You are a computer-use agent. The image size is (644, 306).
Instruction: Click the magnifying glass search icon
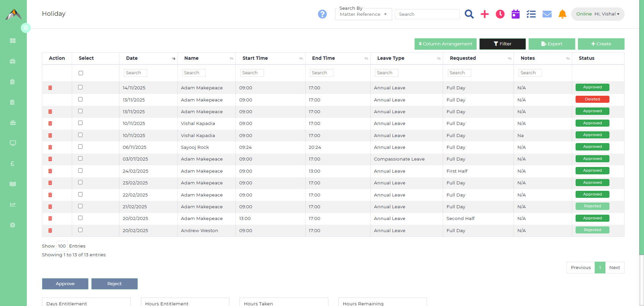pyautogui.click(x=469, y=14)
